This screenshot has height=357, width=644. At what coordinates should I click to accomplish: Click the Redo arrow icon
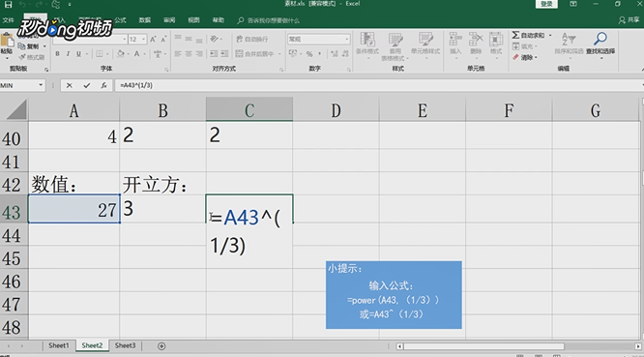click(38, 5)
